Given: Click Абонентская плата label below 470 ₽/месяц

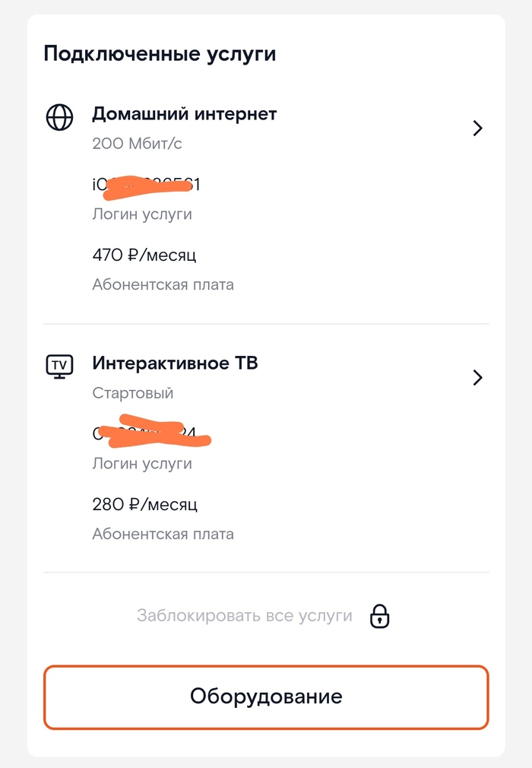Looking at the screenshot, I should 163,285.
